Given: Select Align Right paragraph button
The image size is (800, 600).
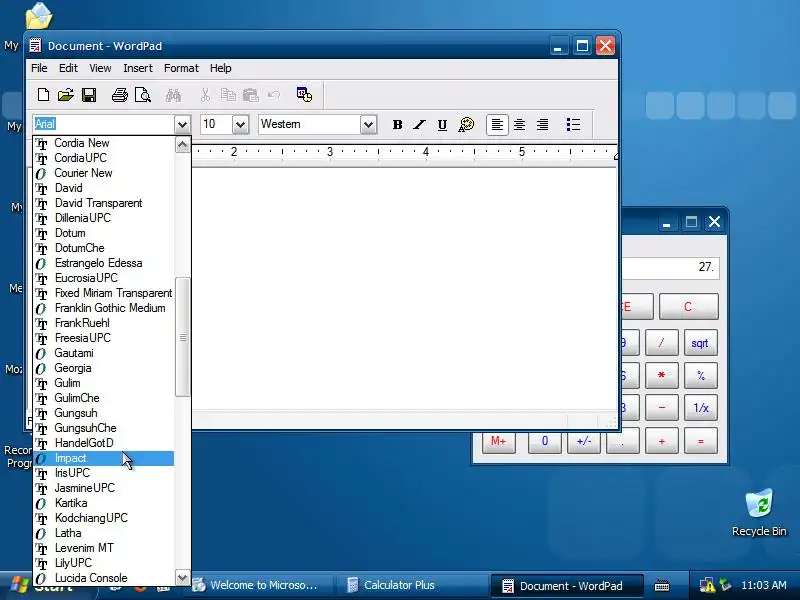Looking at the screenshot, I should coord(542,124).
